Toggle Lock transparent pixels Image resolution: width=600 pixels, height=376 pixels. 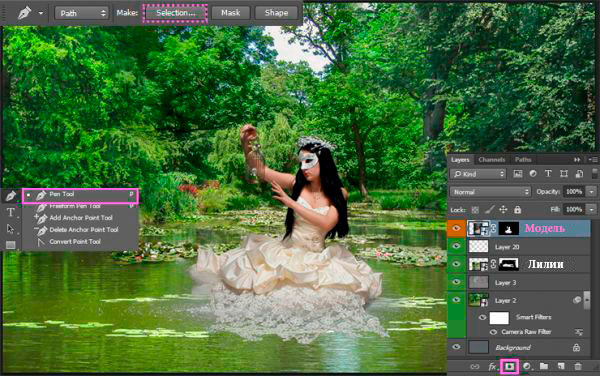[x=475, y=210]
